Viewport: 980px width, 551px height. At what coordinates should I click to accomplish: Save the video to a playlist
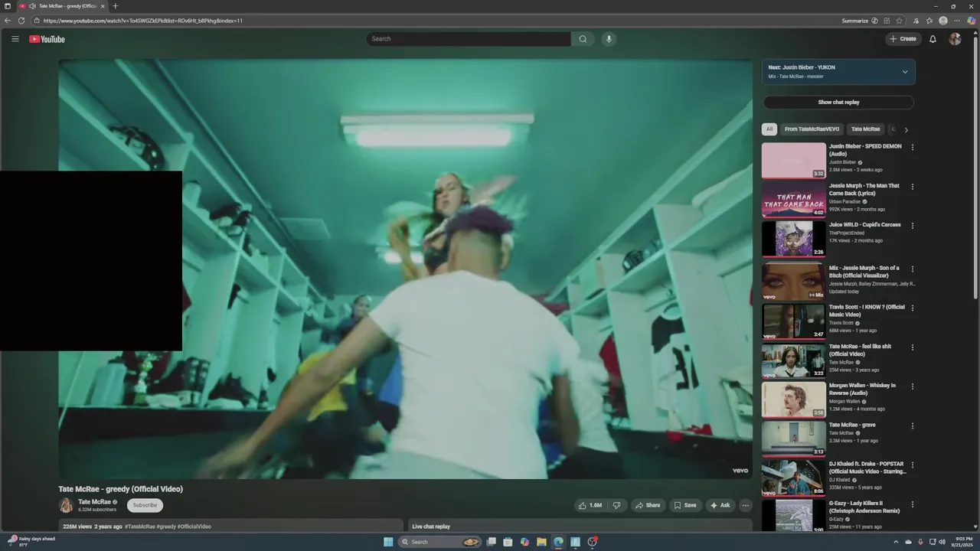(685, 505)
